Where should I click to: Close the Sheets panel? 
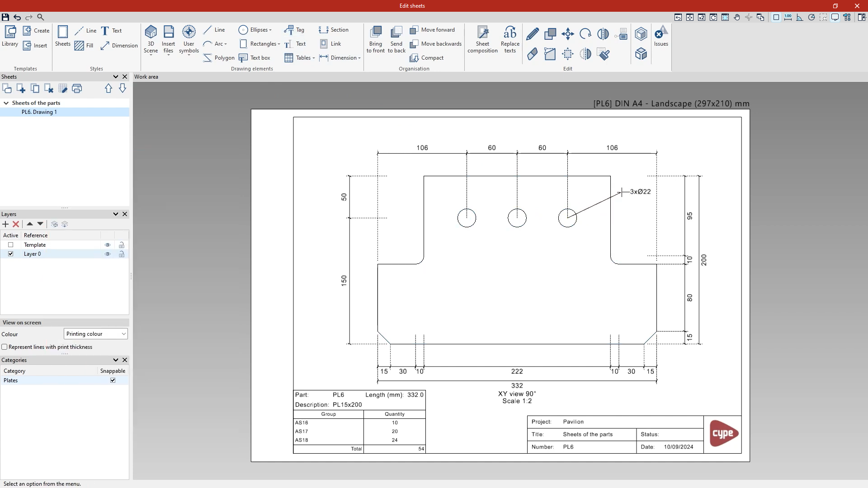(125, 77)
